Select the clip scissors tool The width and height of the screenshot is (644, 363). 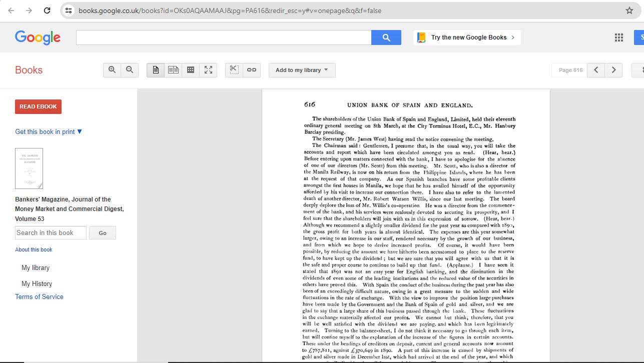point(234,70)
